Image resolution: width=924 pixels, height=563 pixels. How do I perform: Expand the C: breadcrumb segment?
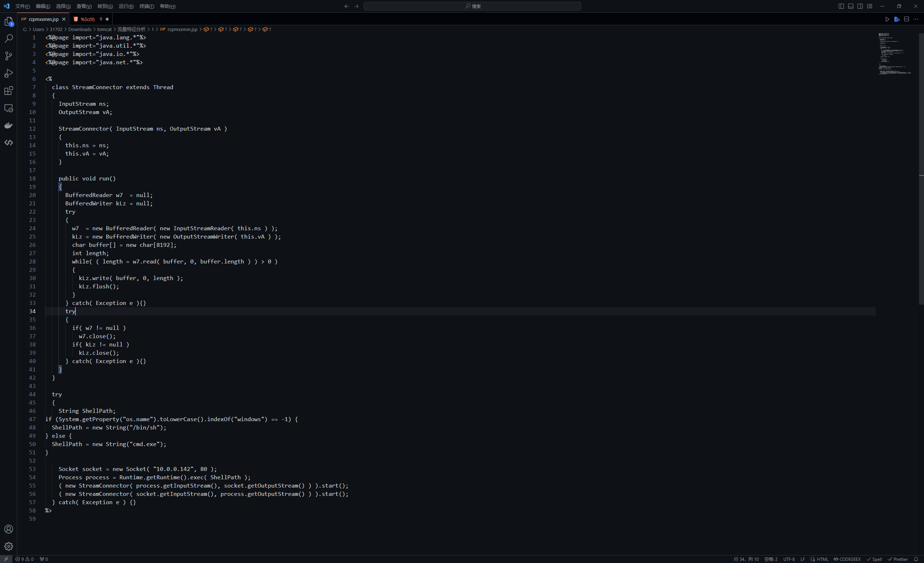tap(25, 29)
